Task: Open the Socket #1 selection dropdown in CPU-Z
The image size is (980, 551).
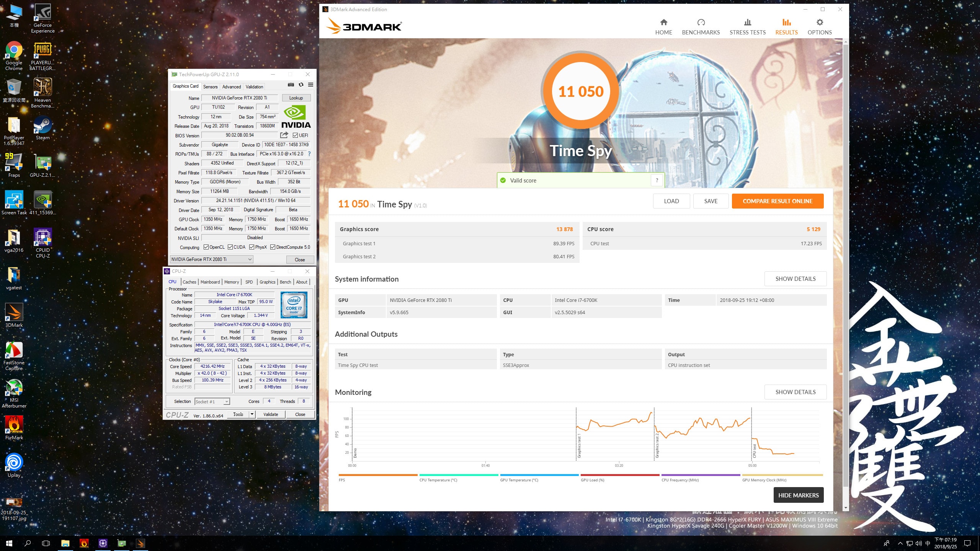Action: (212, 401)
